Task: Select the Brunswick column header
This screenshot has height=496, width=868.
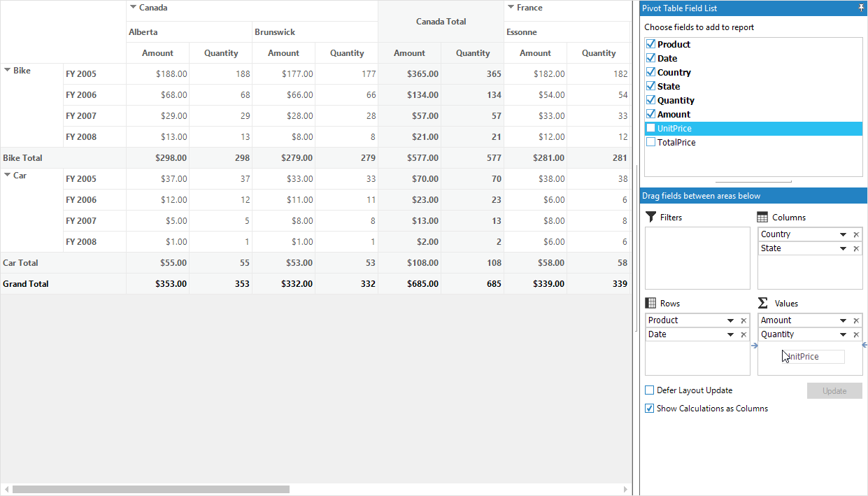Action: tap(315, 32)
